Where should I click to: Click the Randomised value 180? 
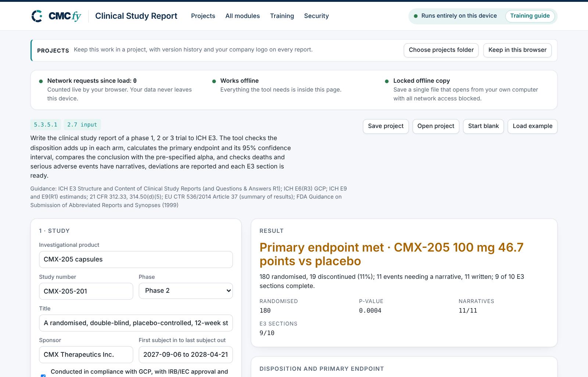(265, 310)
